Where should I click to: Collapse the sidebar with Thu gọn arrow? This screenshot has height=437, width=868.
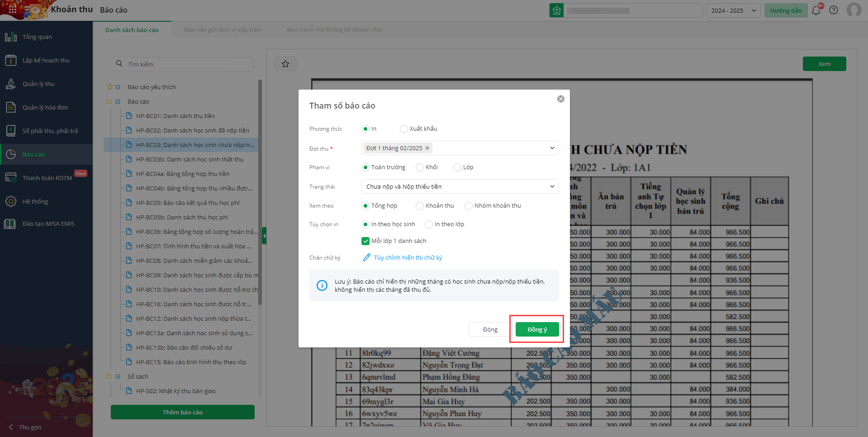click(x=11, y=427)
